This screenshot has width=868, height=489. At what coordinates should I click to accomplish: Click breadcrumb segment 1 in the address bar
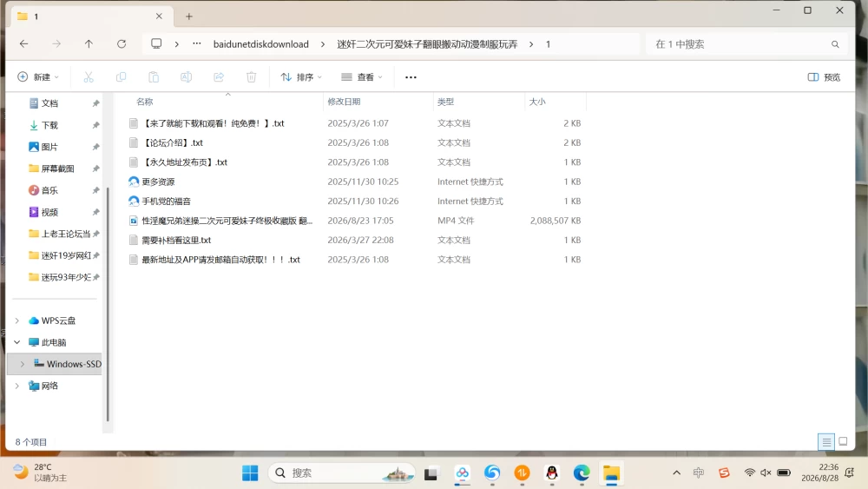point(548,44)
